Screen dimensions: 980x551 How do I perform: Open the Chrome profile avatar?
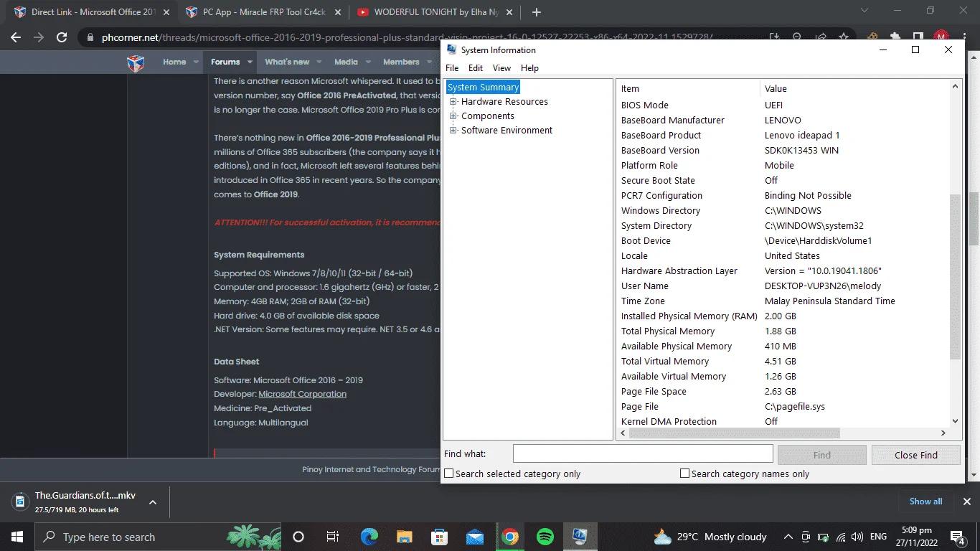tap(941, 37)
